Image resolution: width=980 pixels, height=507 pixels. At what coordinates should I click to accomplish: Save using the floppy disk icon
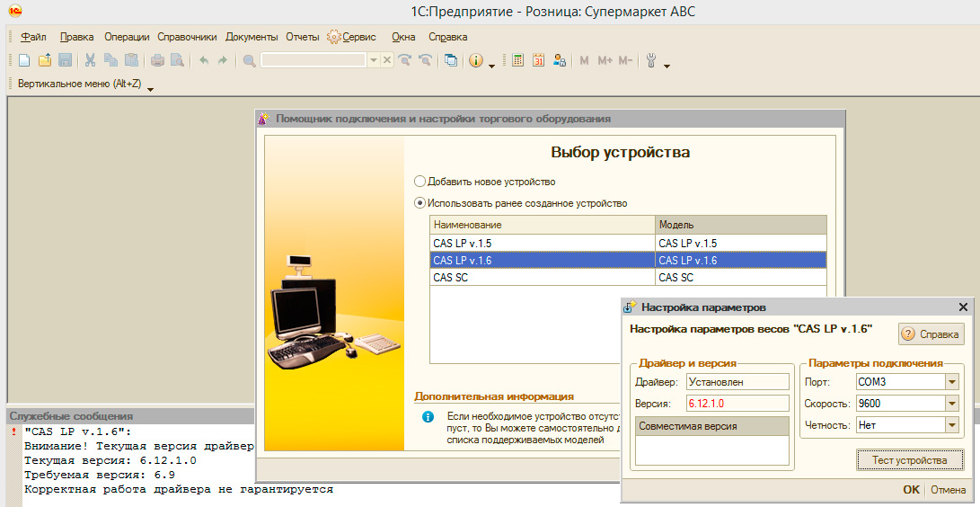click(x=65, y=60)
